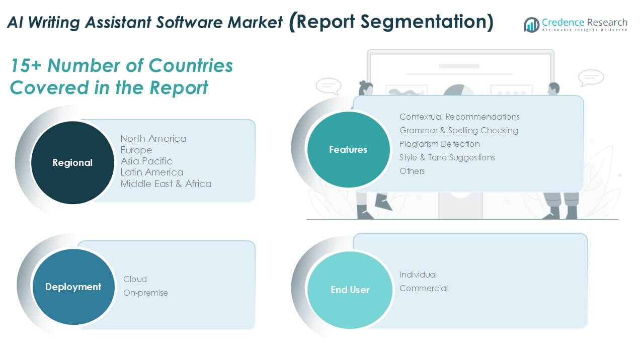Click the Cloud deployment option

(135, 279)
